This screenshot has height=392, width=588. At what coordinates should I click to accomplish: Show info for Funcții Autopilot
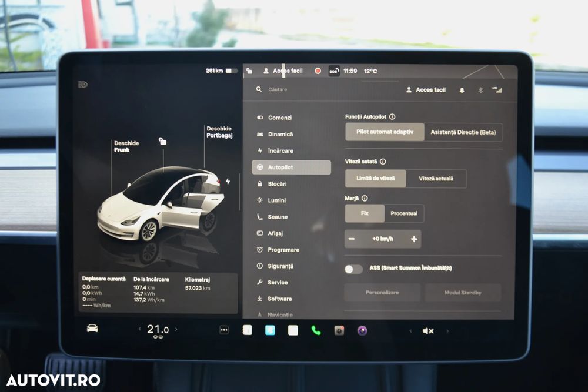coord(392,116)
